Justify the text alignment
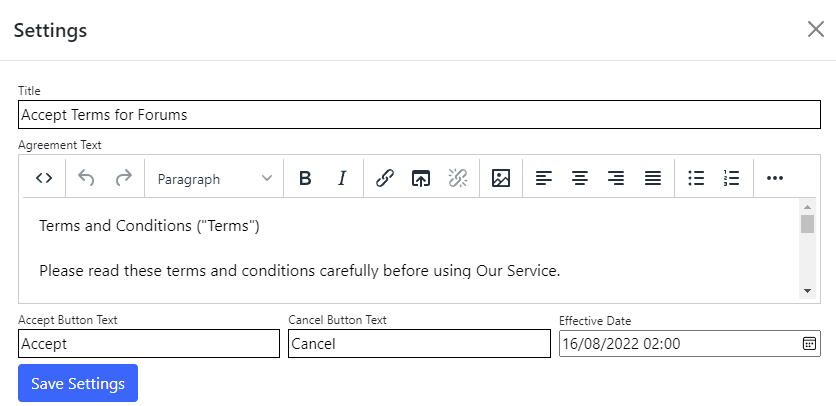Viewport: 836px width, 406px height. click(x=653, y=179)
